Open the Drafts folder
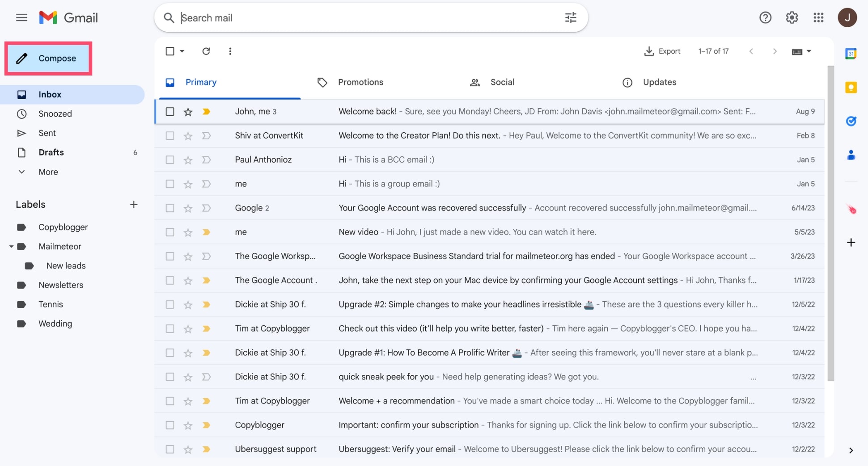The height and width of the screenshot is (466, 868). (x=51, y=152)
